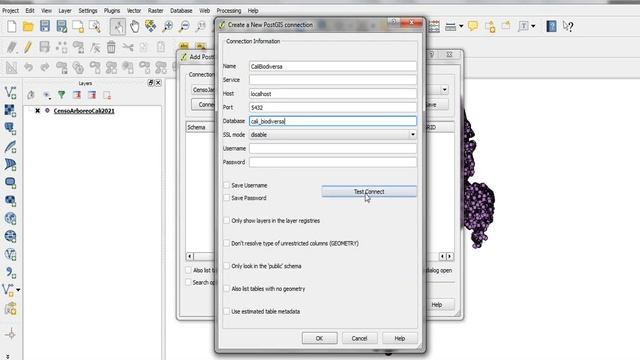Click the Redo arrow icon

[x=44, y=67]
